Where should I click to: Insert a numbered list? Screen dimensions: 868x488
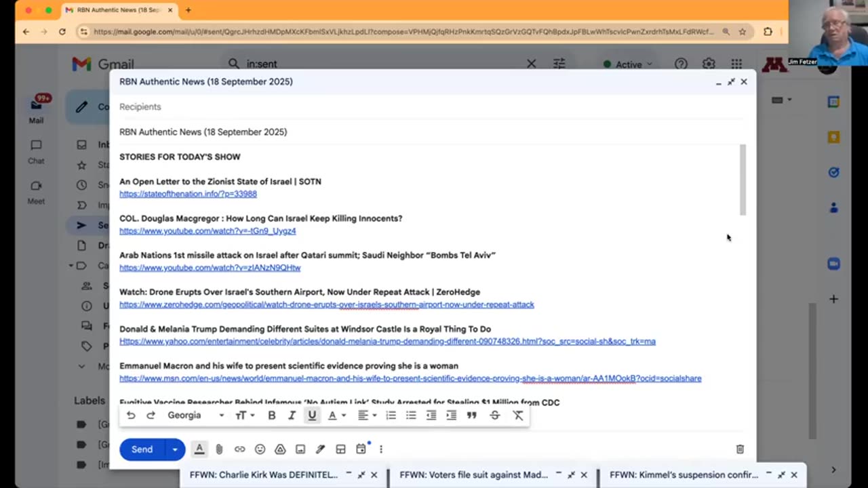pos(391,415)
